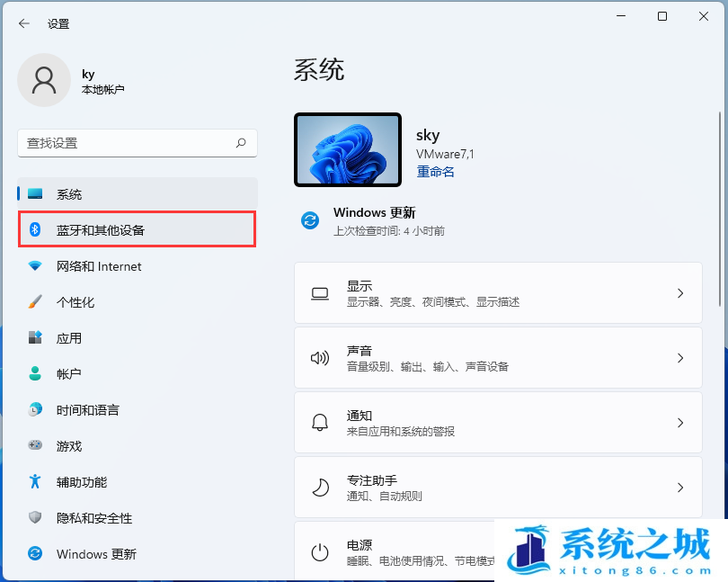
Task: Click the 查找设置 search field
Action: click(x=138, y=143)
